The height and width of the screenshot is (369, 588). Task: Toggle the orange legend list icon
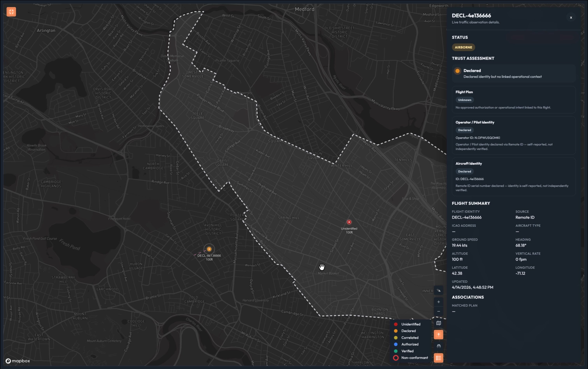[x=438, y=358]
